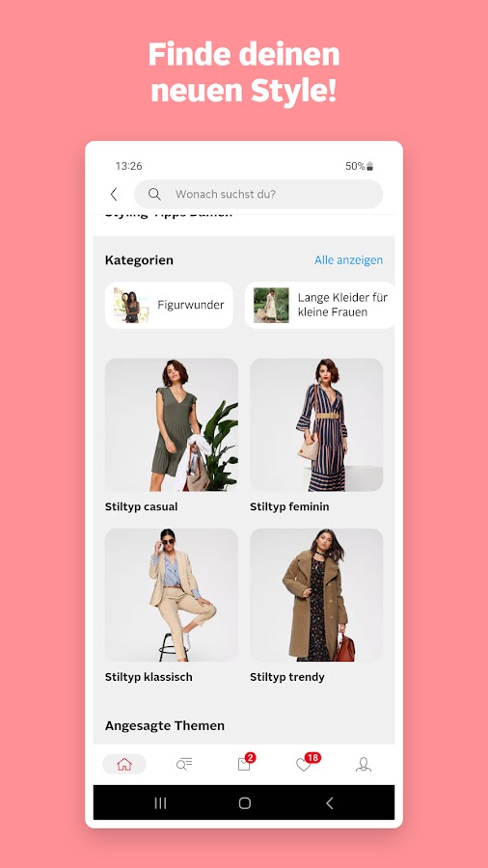The image size is (488, 868).
Task: Open the Home tab in the bottom bar
Action: coord(124,765)
